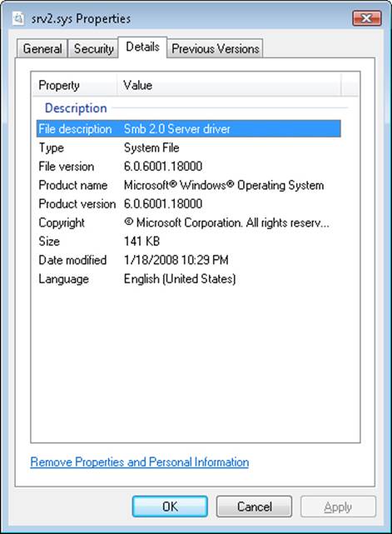The width and height of the screenshot is (392, 534).
Task: Close the srv2.sys Properties dialog
Action: (366, 18)
